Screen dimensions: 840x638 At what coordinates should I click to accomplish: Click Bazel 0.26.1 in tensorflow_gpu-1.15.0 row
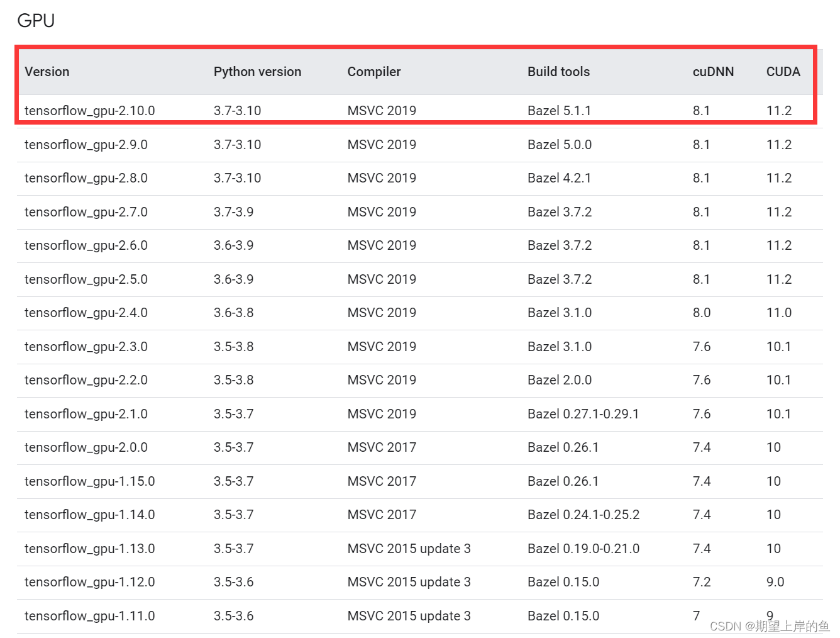point(563,481)
